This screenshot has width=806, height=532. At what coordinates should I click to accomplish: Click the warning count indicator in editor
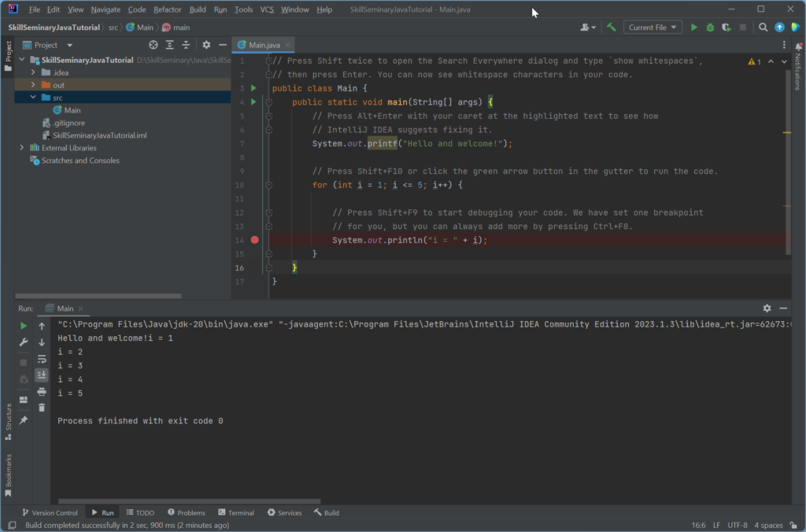tap(754, 61)
